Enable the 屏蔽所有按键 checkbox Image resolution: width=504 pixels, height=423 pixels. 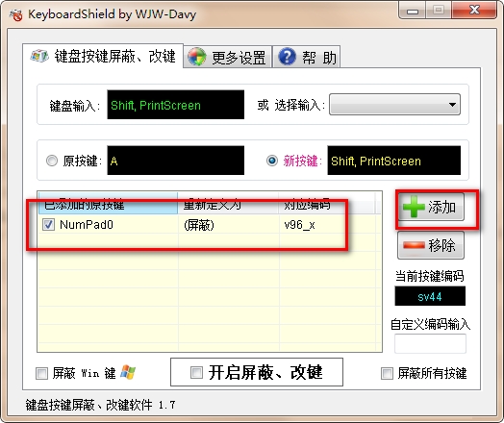(x=387, y=373)
